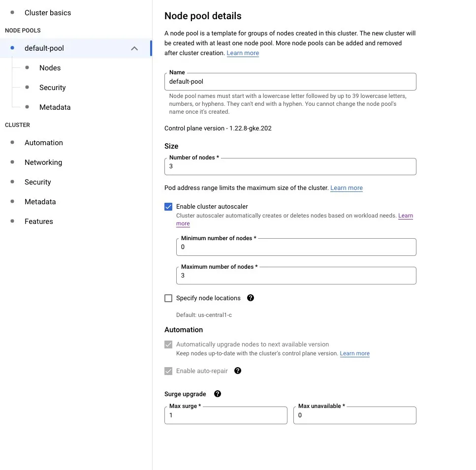Open the node pool Metadata section
Screen dimensions: 476x470
click(55, 107)
